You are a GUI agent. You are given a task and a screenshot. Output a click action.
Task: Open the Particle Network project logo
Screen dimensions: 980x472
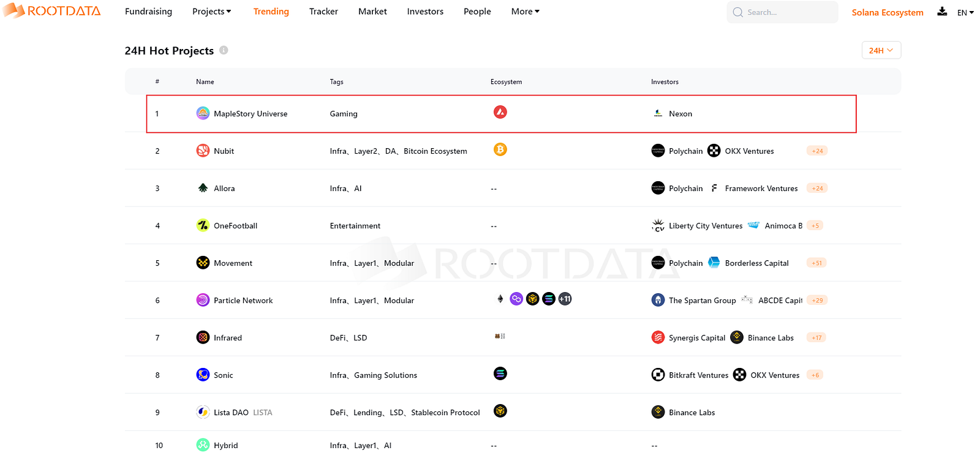click(x=203, y=300)
